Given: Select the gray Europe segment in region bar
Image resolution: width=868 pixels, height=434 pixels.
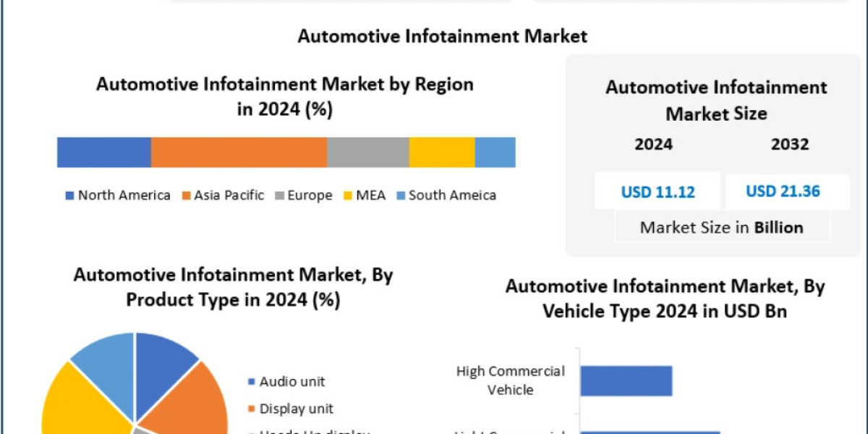Looking at the screenshot, I should [367, 153].
